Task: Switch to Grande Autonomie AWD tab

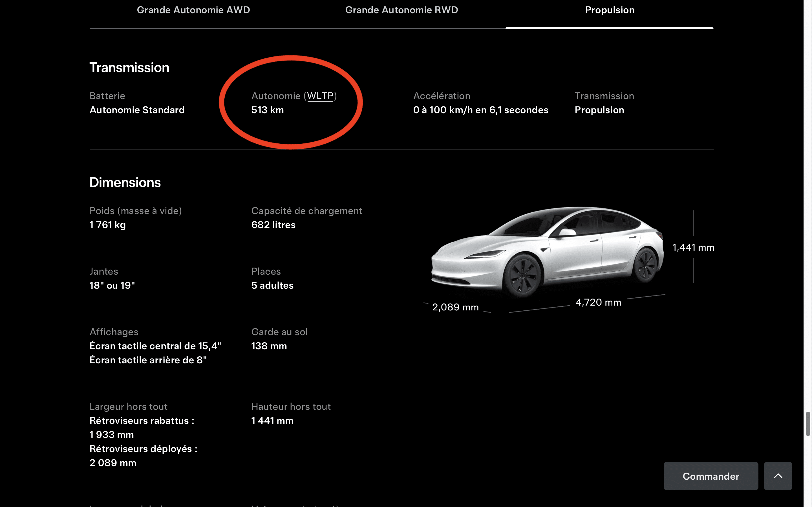Action: coord(193,10)
